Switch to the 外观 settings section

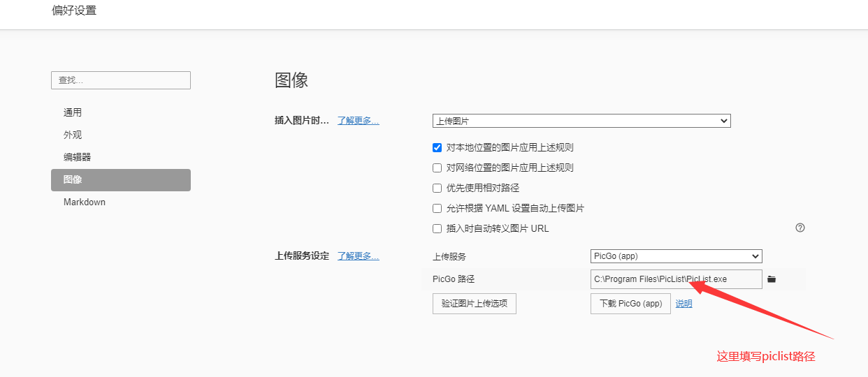pos(73,135)
